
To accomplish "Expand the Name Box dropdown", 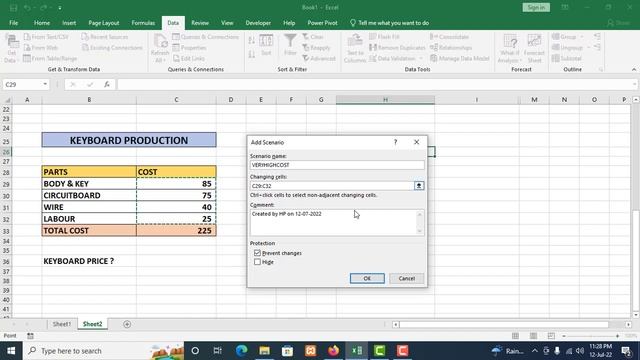I will tap(45, 84).
